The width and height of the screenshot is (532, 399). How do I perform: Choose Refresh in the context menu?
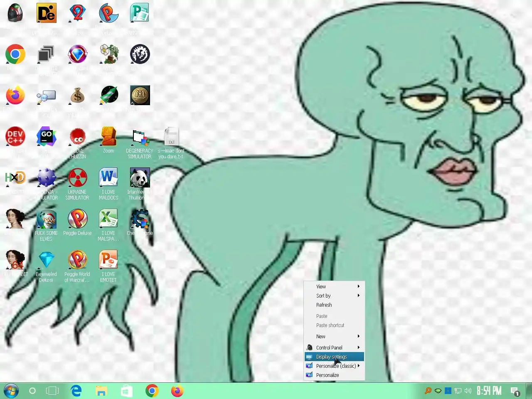click(x=334, y=305)
